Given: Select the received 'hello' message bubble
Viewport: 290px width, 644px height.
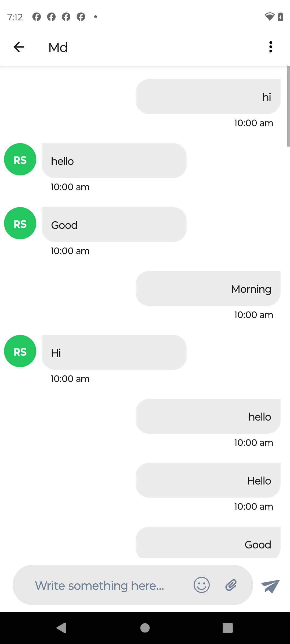Looking at the screenshot, I should (114, 160).
